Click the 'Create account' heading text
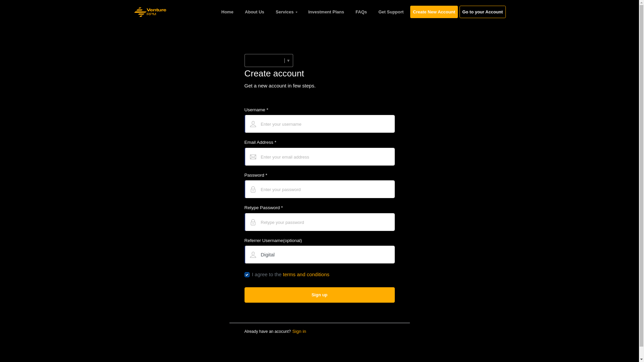644x362 pixels. (x=274, y=73)
